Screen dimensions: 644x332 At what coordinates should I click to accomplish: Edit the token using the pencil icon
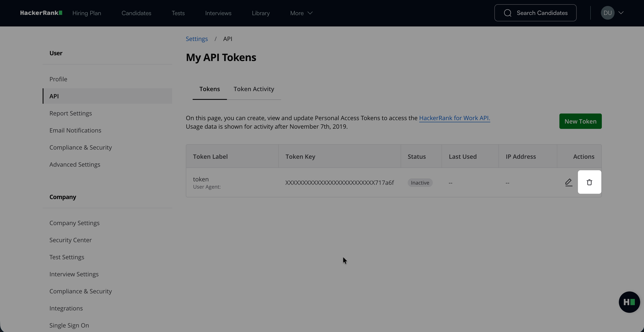click(569, 182)
